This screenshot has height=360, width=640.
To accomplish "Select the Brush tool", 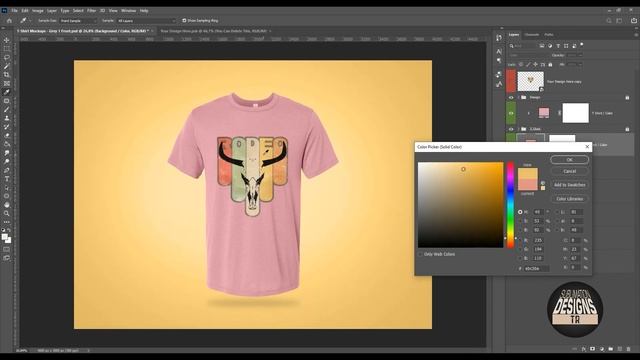I will pyautogui.click(x=7, y=109).
